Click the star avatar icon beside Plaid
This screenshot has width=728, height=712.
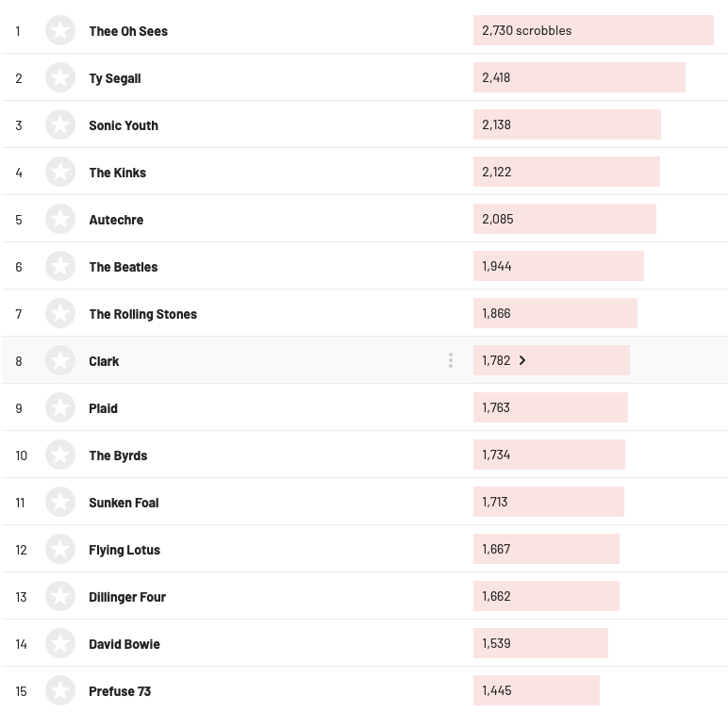click(60, 407)
